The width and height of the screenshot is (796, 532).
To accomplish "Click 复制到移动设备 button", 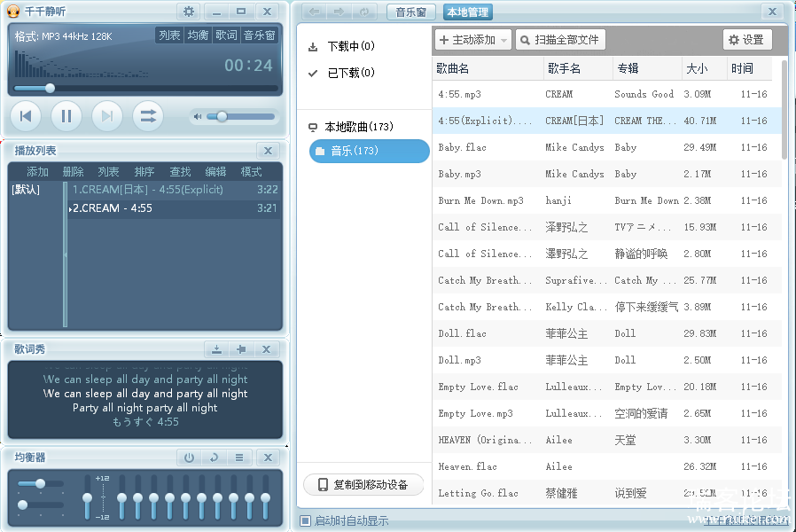I will click(x=363, y=485).
